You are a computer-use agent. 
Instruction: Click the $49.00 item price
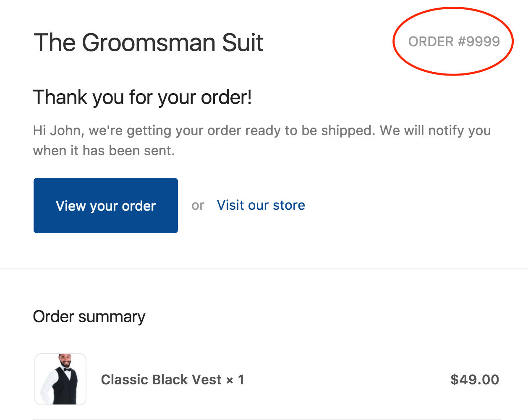click(x=474, y=380)
